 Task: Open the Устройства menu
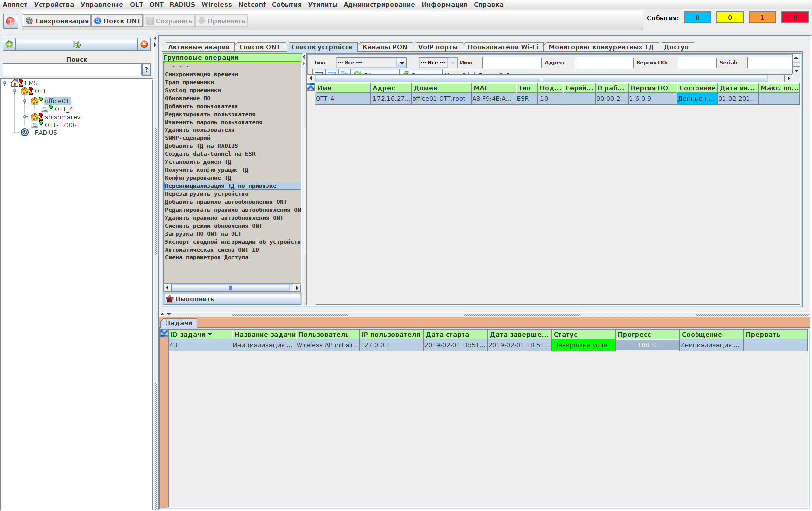(x=54, y=4)
